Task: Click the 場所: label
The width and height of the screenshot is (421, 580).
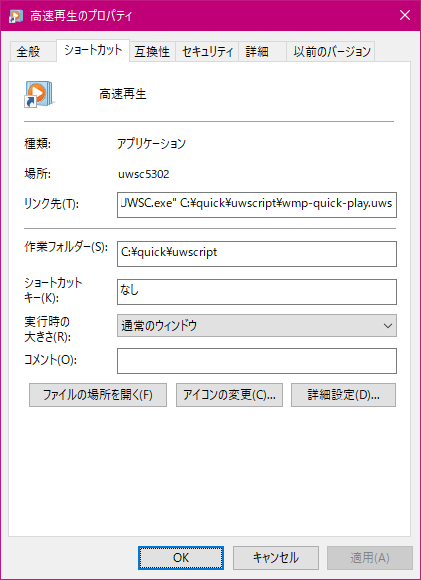Action: coord(37,173)
